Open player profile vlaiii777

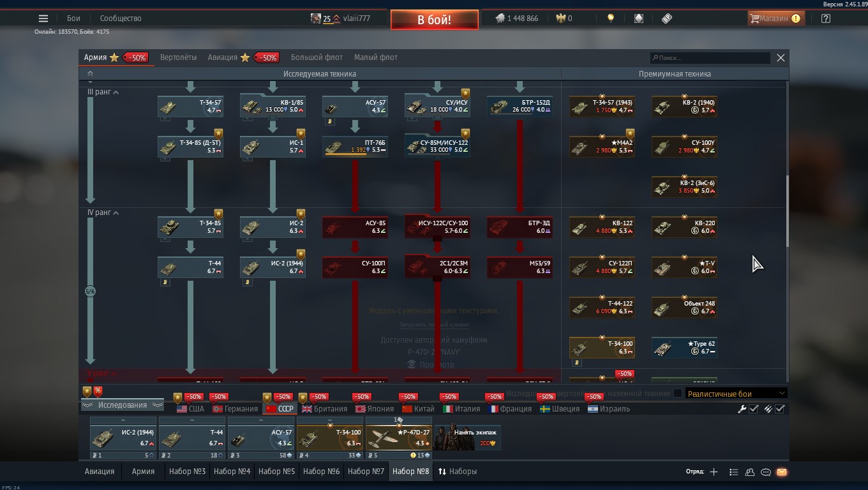pos(341,19)
